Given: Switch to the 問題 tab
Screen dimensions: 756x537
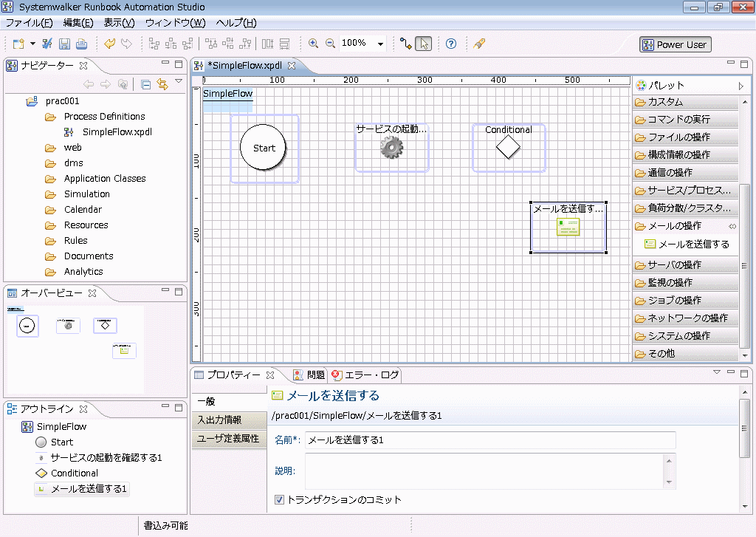Looking at the screenshot, I should (310, 375).
